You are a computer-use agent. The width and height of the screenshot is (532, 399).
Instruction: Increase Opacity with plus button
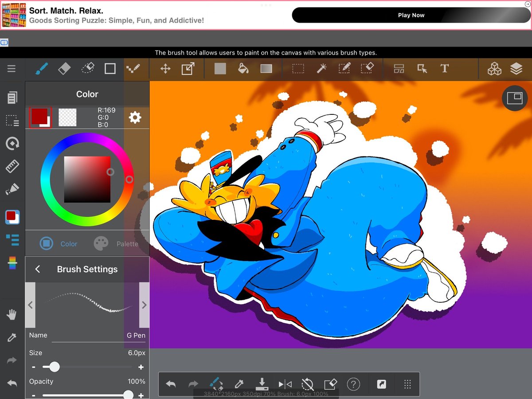pos(141,395)
